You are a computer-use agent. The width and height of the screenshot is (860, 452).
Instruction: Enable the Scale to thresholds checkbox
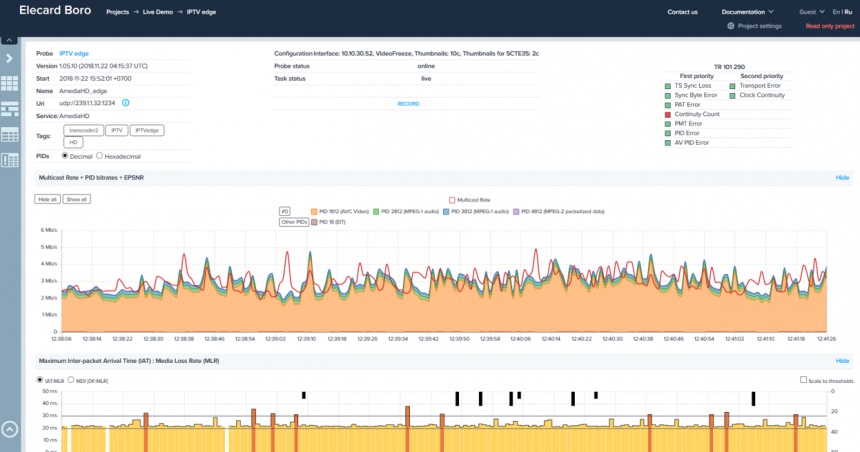coord(804,380)
